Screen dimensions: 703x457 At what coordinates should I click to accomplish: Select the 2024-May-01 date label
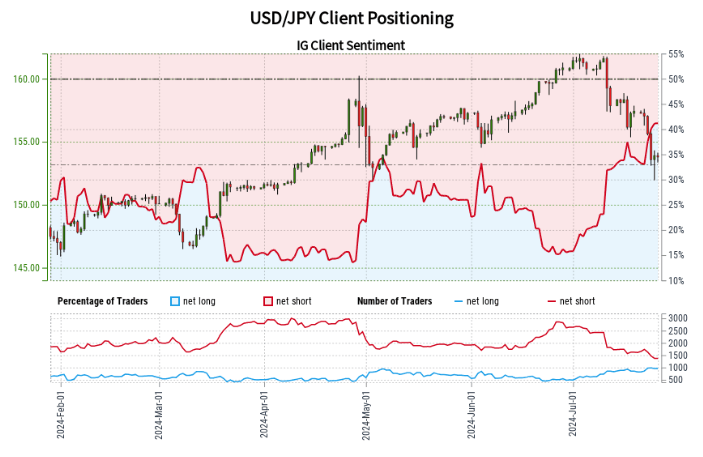point(366,413)
